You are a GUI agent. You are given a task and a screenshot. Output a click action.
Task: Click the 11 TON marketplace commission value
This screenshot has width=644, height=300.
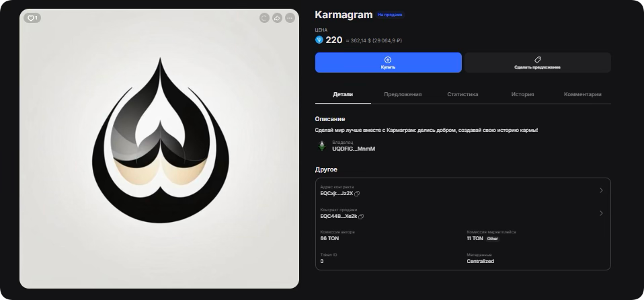(x=475, y=238)
